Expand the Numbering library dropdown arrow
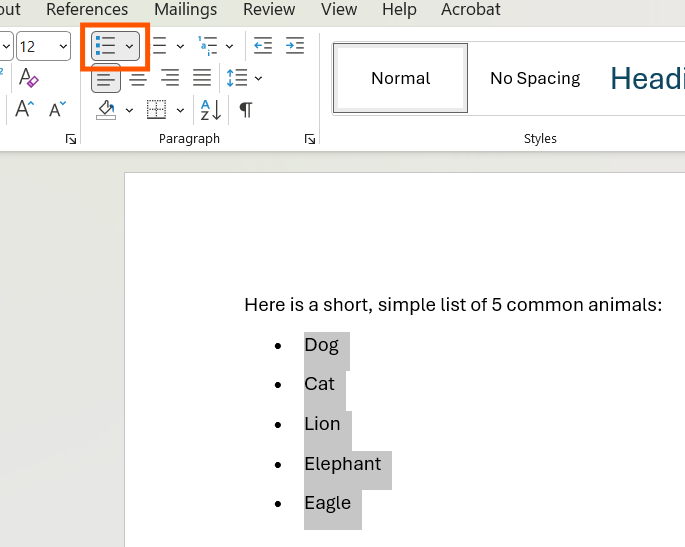 coord(180,46)
